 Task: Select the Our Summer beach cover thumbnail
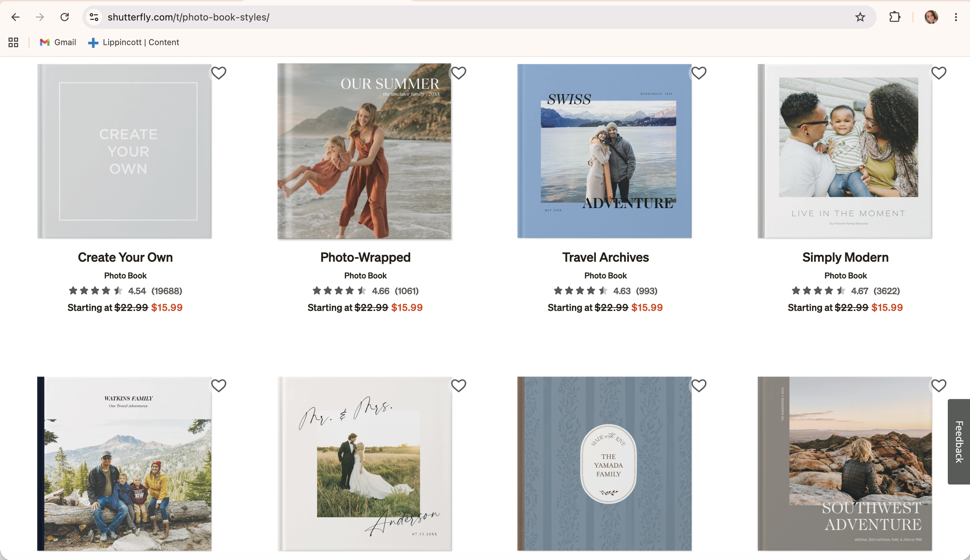[365, 151]
